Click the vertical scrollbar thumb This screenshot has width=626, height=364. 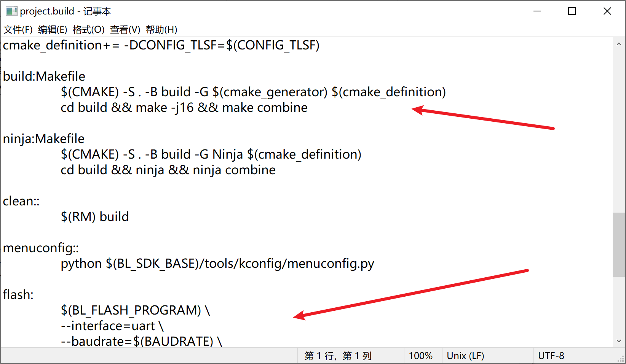[x=619, y=245]
